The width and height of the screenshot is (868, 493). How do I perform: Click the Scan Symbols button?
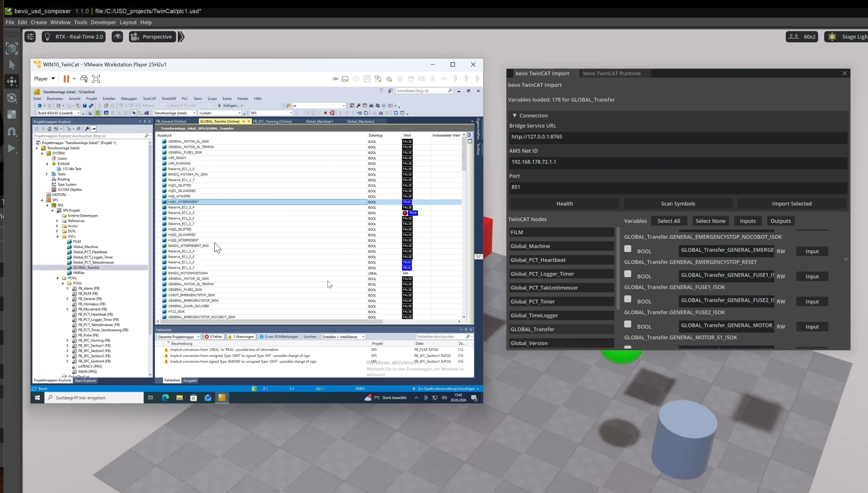[x=678, y=204]
